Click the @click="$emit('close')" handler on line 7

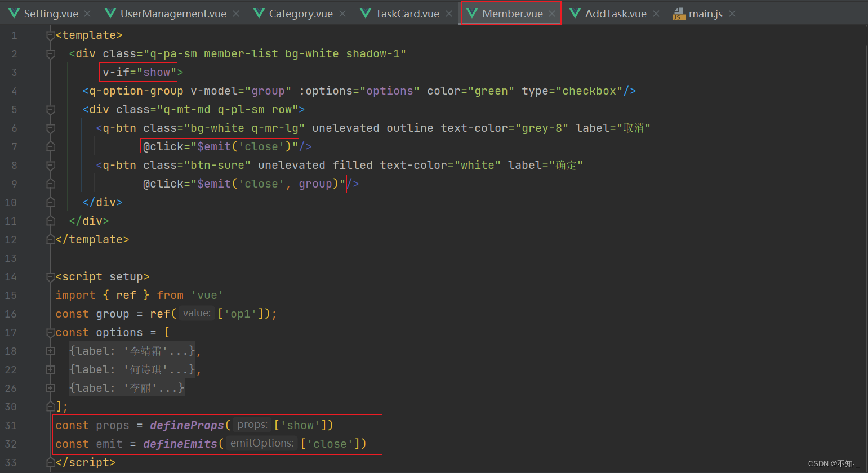click(x=221, y=147)
